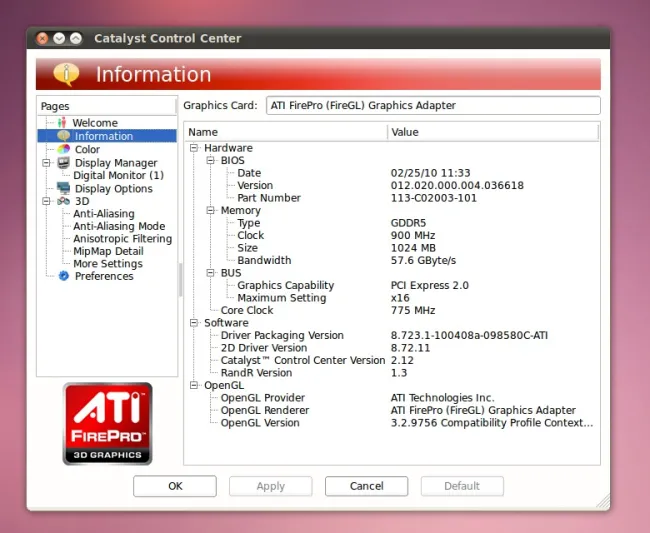Select the RandR Version row
The image size is (650, 533).
392,373
